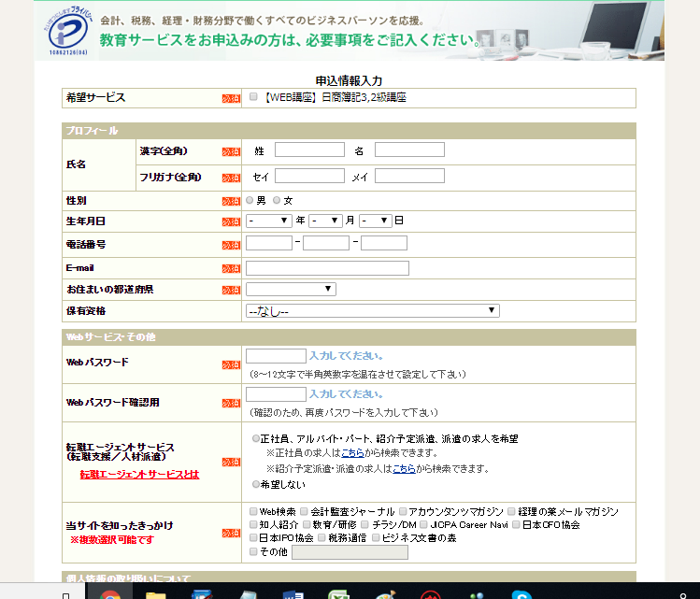Click the red circular taskbar icon
Viewport: 700px width, 599px height.
[430, 592]
